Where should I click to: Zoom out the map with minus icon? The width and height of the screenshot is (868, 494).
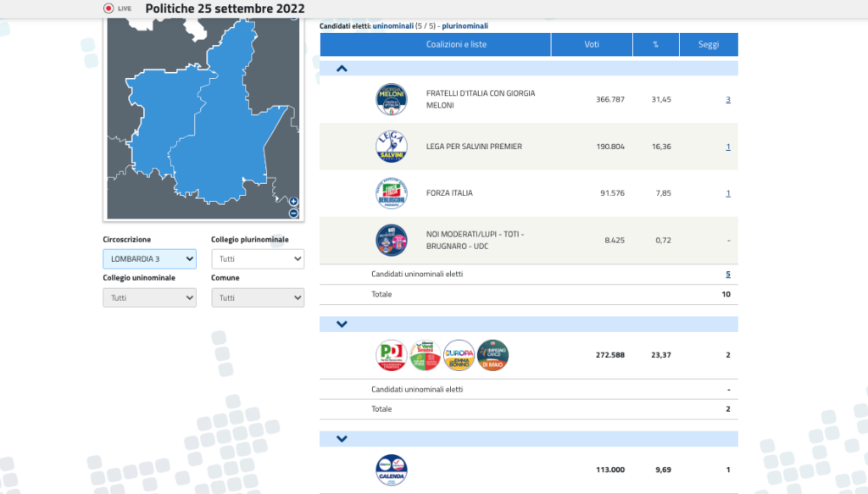click(x=293, y=213)
